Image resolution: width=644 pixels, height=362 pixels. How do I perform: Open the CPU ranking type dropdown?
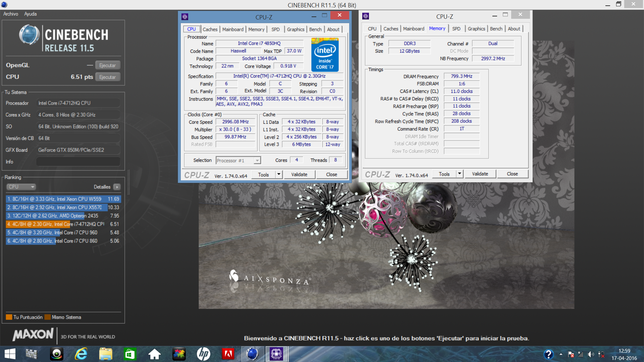click(x=21, y=187)
